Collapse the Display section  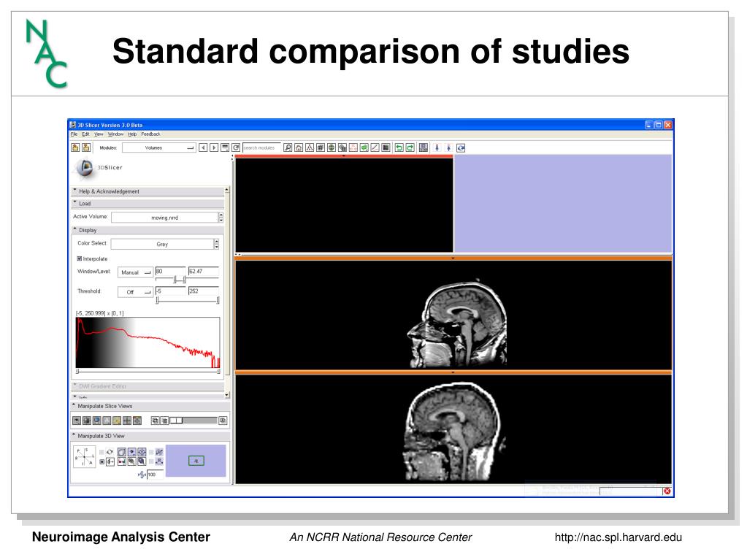[148, 230]
